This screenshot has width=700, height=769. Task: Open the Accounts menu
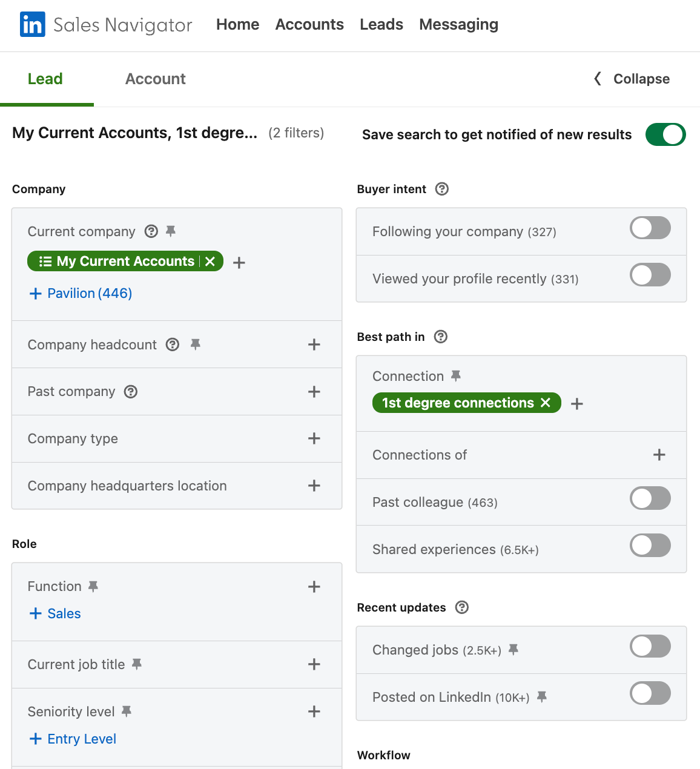pos(309,24)
